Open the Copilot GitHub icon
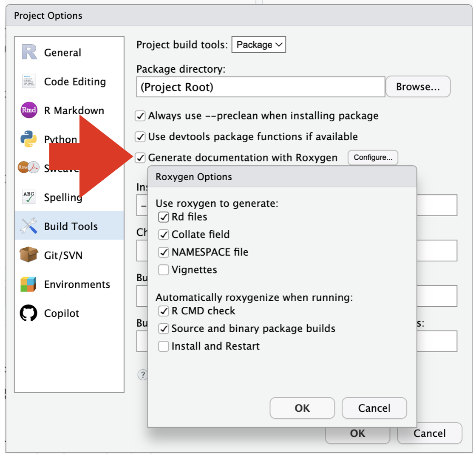476x458 pixels. [29, 313]
